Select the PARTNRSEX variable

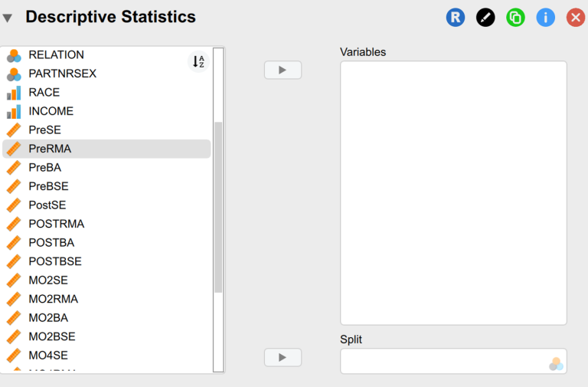tap(62, 74)
